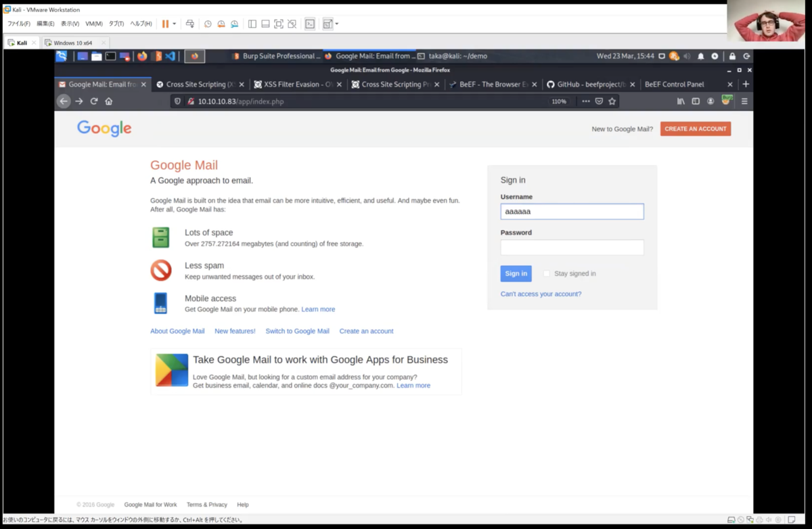Click the blue Sign in button
This screenshot has width=812, height=529.
click(516, 273)
